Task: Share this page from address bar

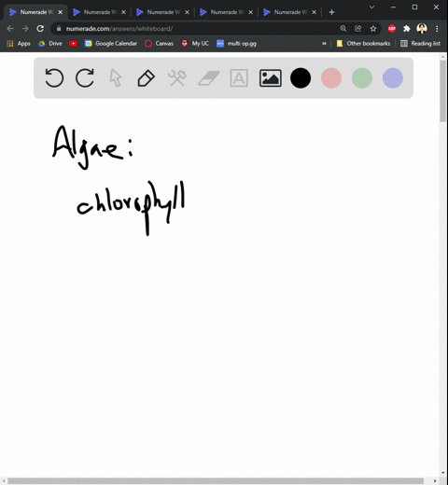Action: pyautogui.click(x=358, y=29)
